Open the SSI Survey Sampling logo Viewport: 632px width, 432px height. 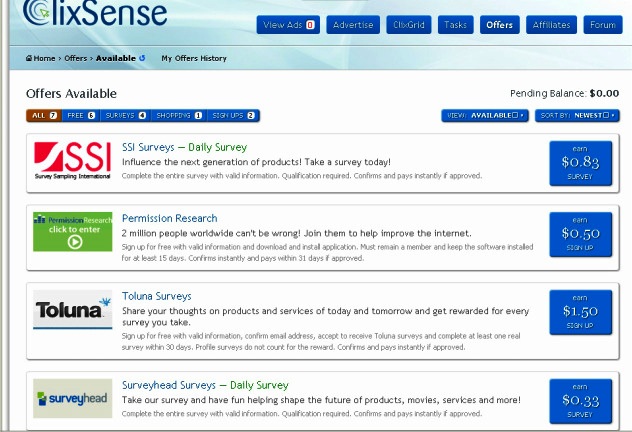pos(72,162)
